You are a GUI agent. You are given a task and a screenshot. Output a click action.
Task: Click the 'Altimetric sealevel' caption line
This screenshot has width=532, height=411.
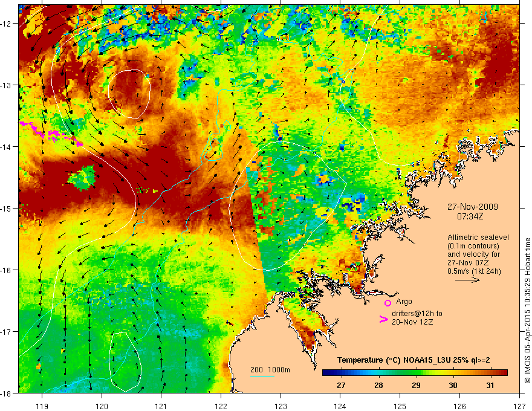click(478, 238)
